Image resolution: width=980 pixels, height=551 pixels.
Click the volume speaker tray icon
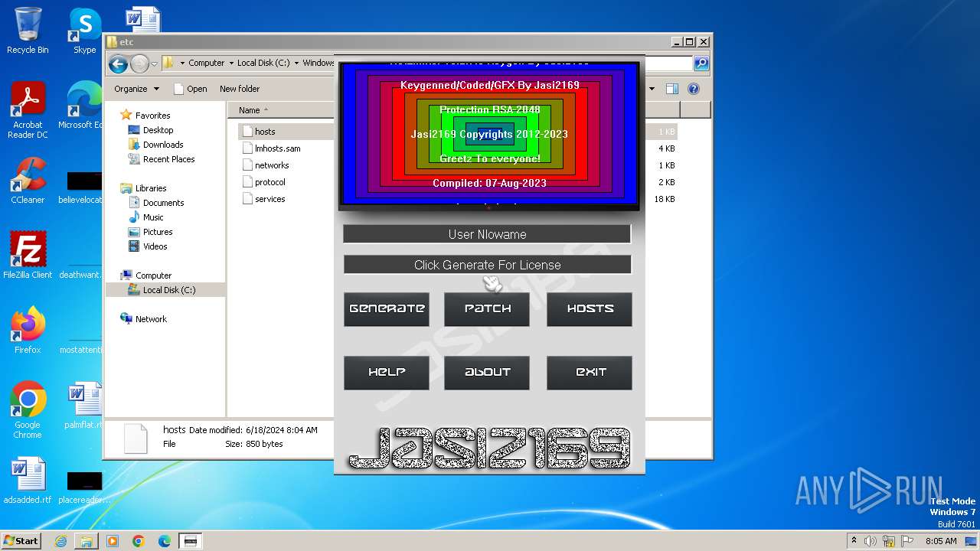point(871,541)
